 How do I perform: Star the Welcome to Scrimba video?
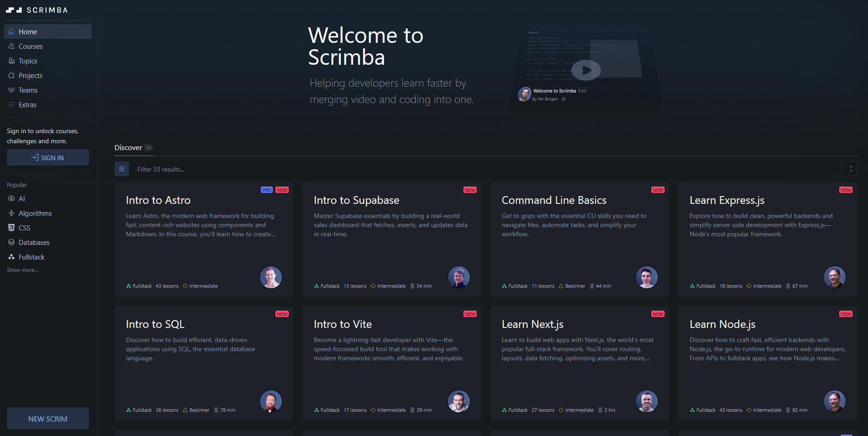564,99
